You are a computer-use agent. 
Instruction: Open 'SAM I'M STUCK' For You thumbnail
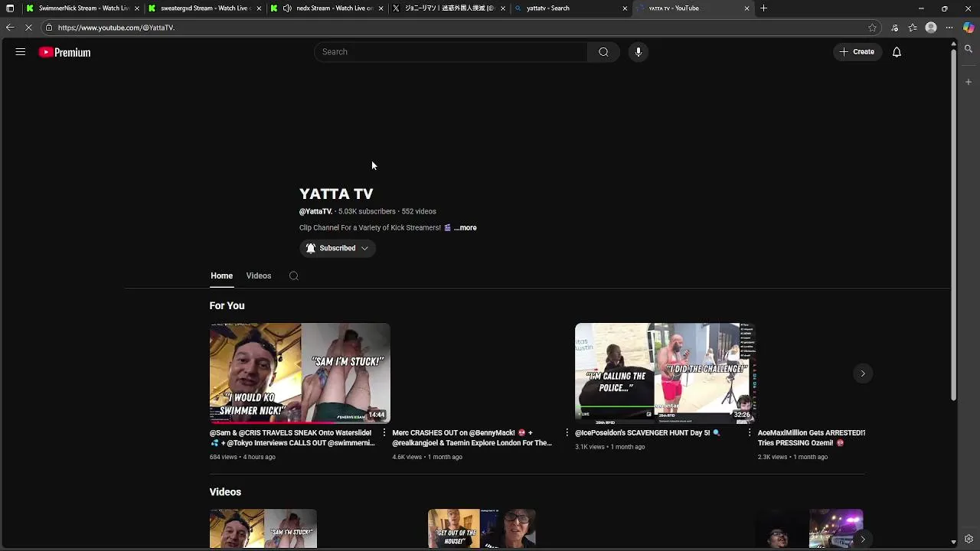tap(300, 373)
